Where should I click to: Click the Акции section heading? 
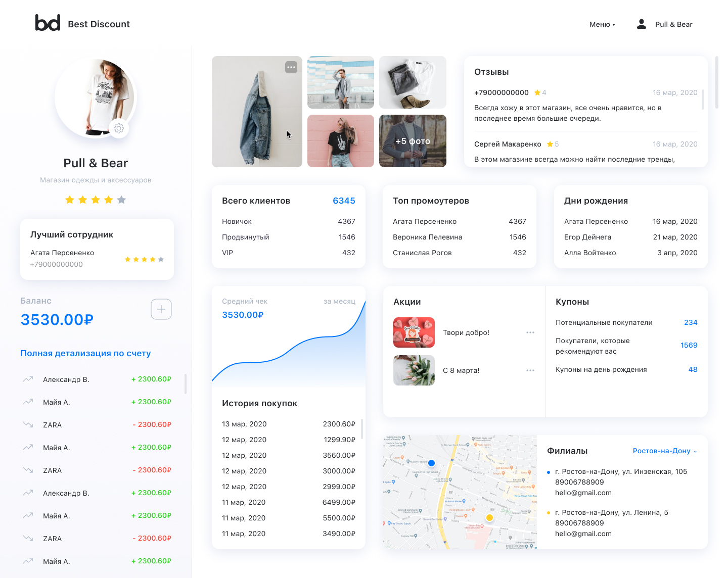coord(407,302)
